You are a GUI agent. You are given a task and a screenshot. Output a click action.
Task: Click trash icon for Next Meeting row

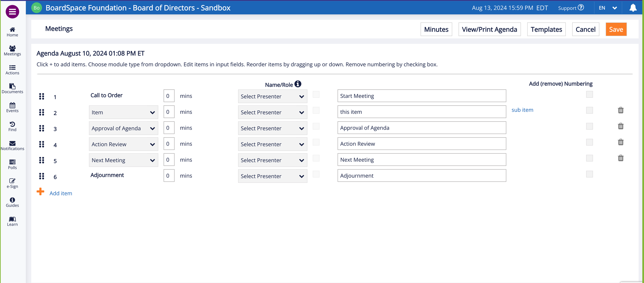click(621, 158)
